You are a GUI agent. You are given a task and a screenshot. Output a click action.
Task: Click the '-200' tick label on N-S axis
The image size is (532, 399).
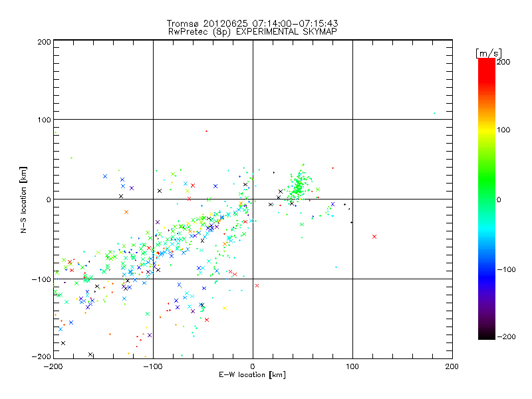[41, 356]
